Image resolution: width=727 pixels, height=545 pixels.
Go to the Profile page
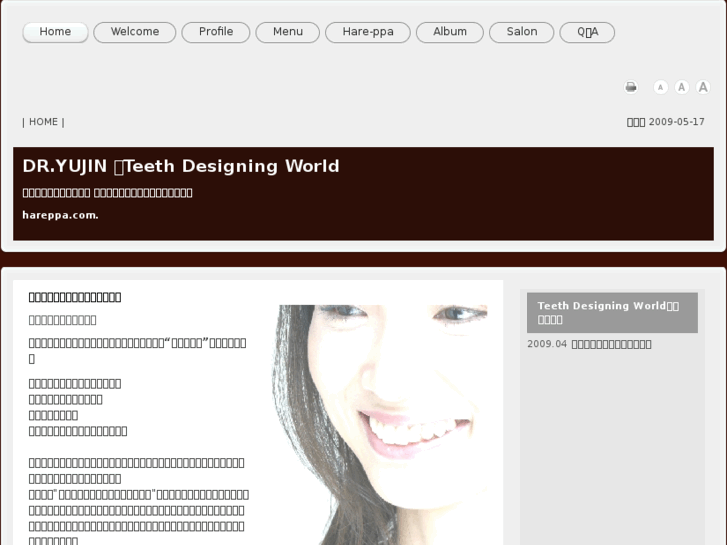click(x=216, y=32)
